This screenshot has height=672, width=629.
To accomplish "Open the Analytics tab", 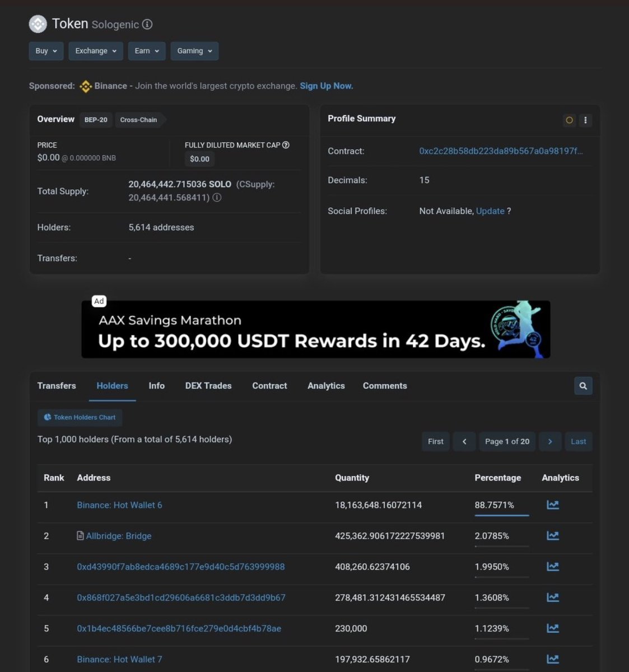I will pos(326,386).
